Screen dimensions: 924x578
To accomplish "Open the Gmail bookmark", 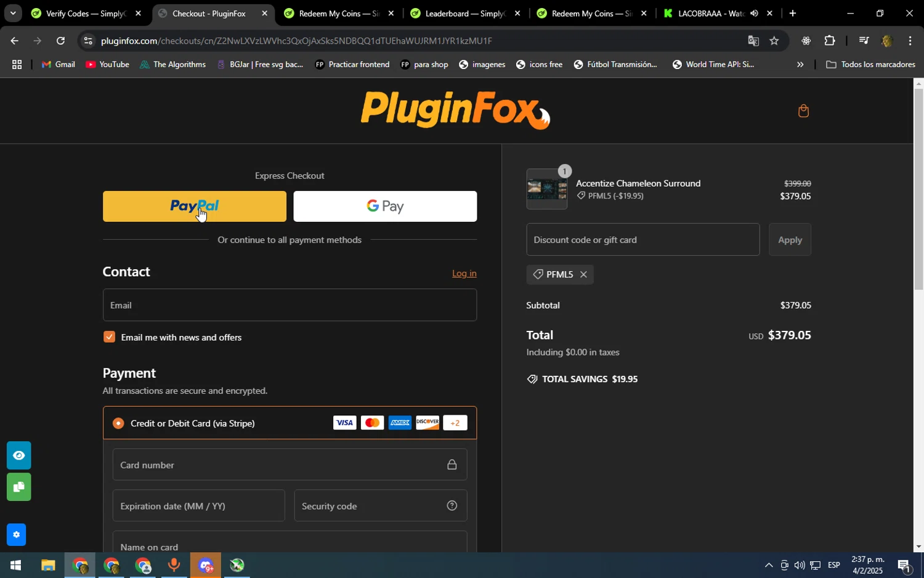I will (x=59, y=65).
